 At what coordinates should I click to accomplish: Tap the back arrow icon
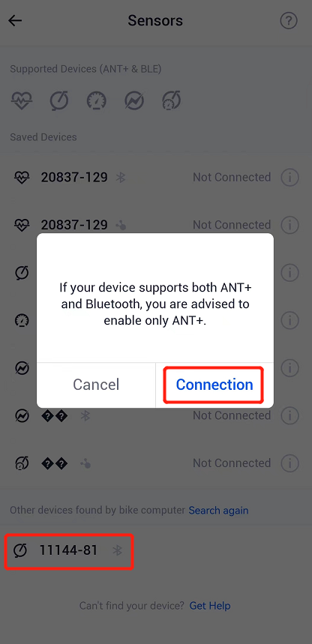(x=15, y=20)
